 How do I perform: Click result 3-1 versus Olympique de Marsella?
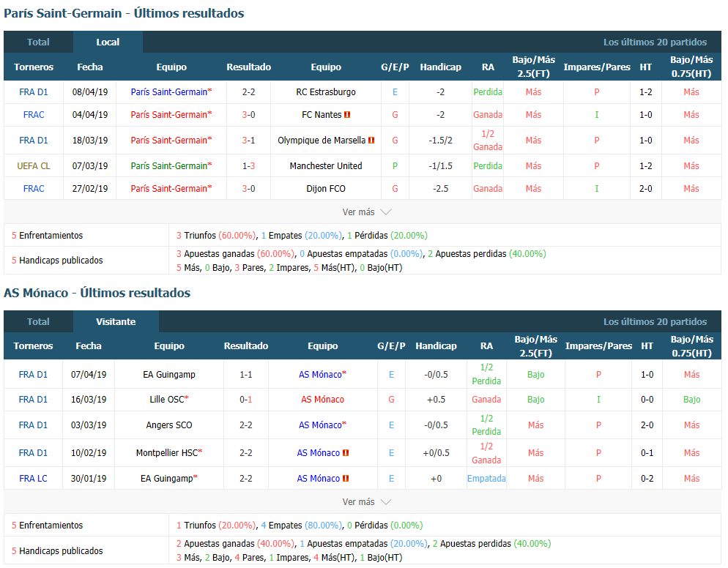click(x=248, y=140)
